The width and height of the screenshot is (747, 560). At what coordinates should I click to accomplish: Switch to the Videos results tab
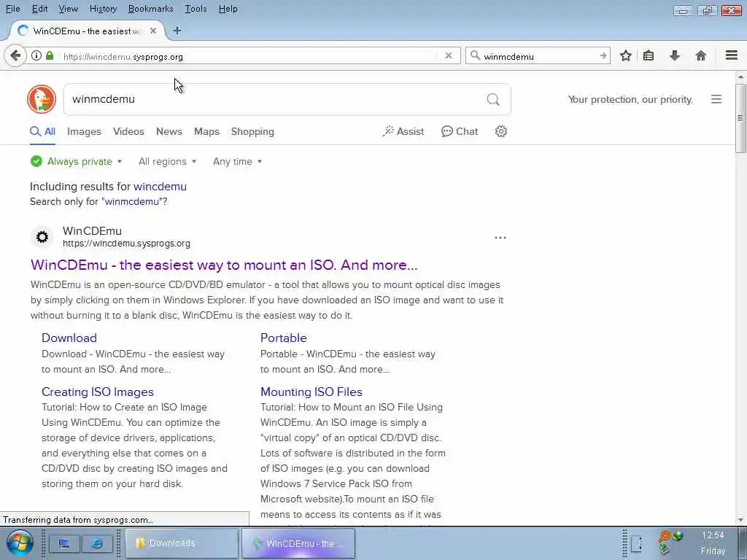click(x=128, y=131)
